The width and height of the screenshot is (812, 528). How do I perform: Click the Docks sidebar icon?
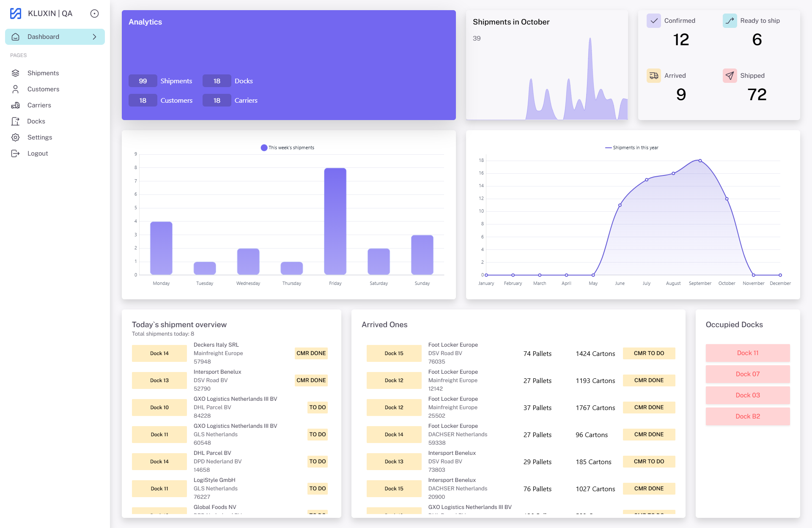[x=16, y=121]
